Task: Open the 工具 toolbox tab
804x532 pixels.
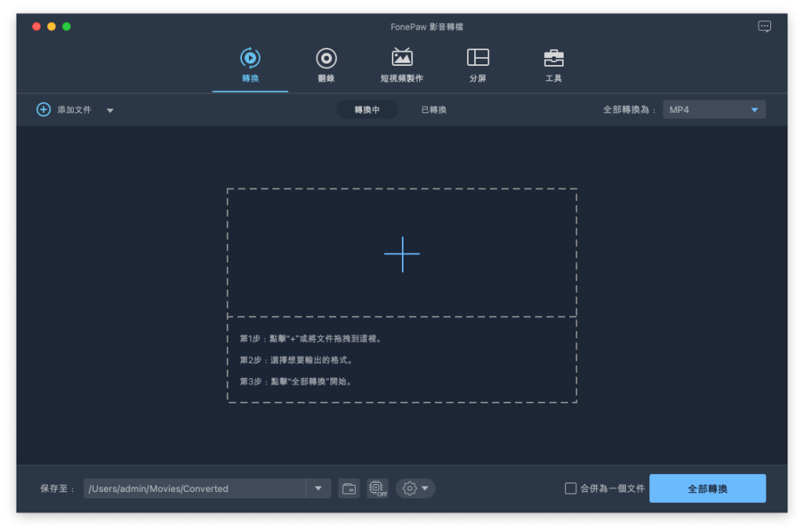Action: pyautogui.click(x=554, y=65)
